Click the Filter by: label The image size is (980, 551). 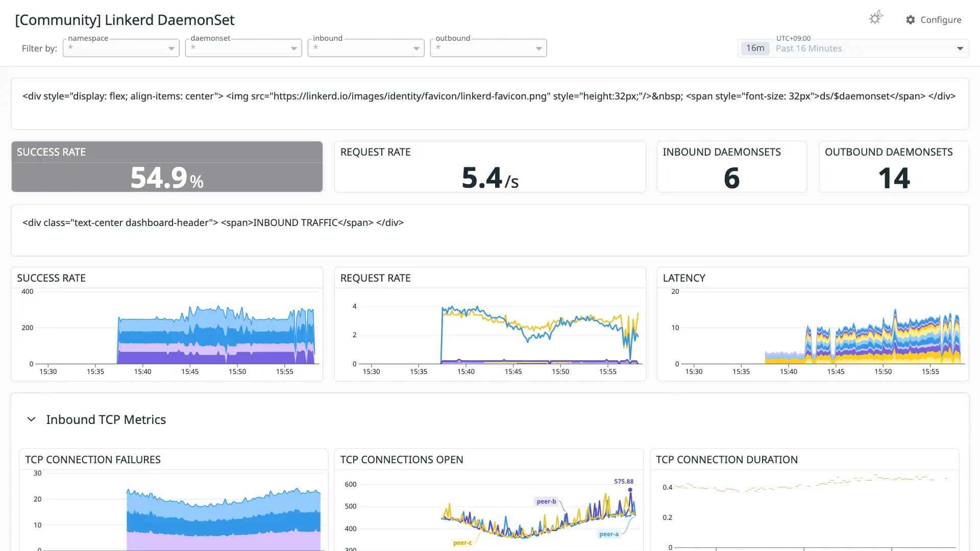(39, 48)
